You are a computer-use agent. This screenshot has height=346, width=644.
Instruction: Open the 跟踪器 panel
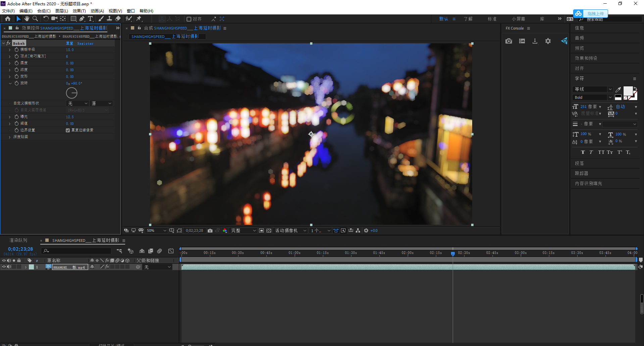(582, 173)
